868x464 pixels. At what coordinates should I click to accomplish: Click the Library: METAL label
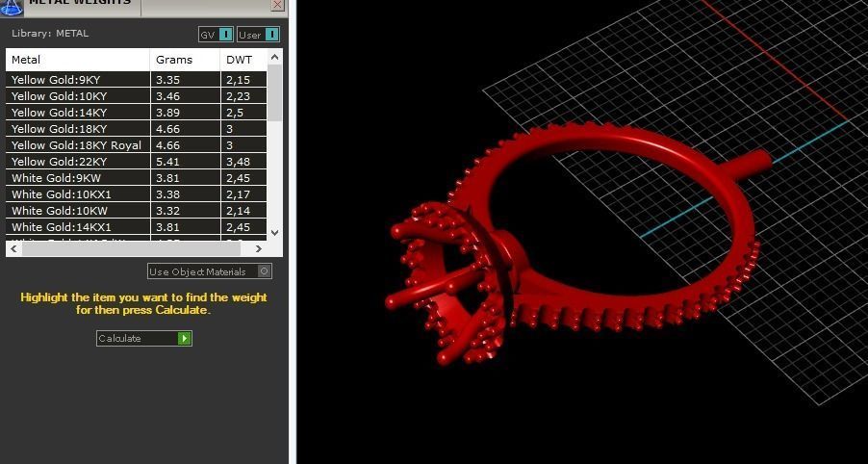click(50, 34)
